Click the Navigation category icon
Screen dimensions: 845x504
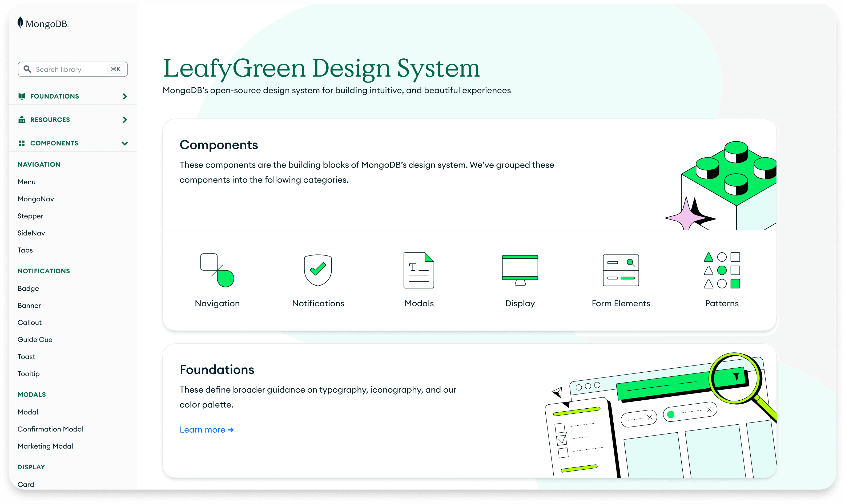tap(217, 270)
